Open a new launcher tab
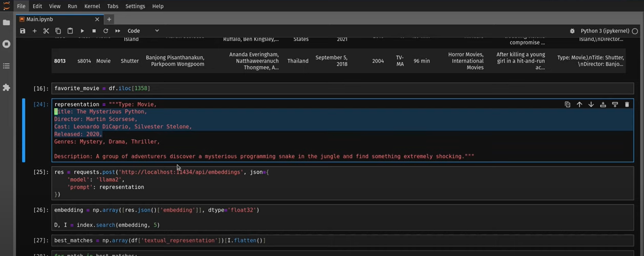 click(x=109, y=19)
